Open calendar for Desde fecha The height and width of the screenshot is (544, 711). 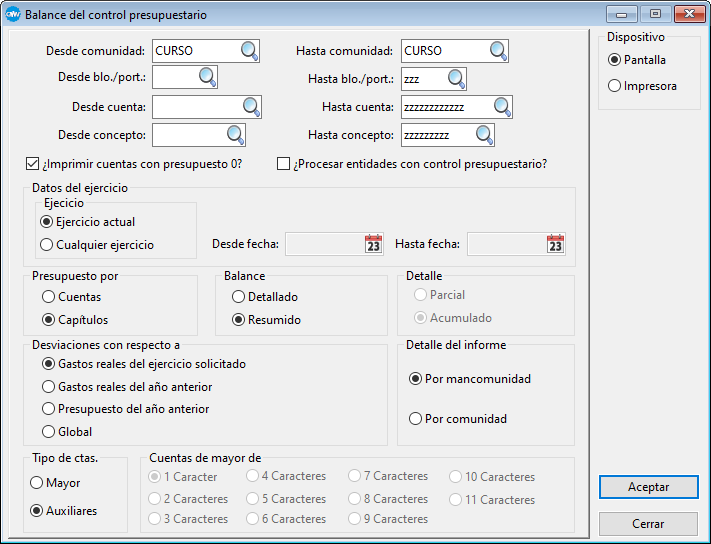(x=373, y=244)
